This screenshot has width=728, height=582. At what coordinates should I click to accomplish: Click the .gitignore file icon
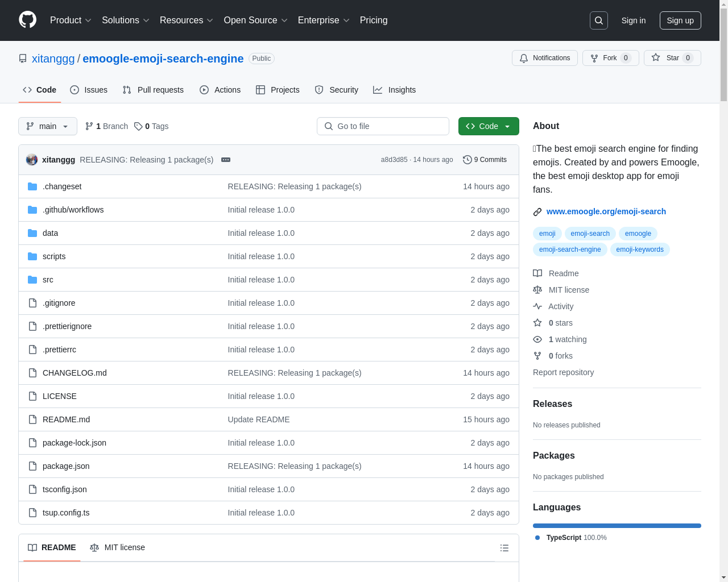tap(32, 303)
